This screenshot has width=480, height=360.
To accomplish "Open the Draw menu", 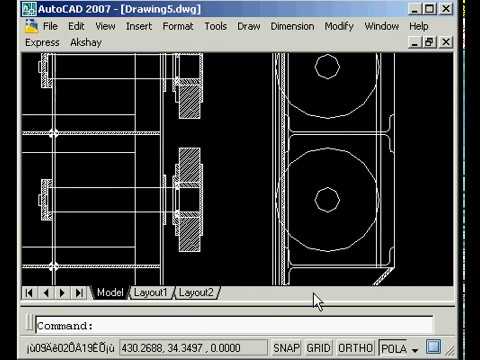I will (249, 26).
